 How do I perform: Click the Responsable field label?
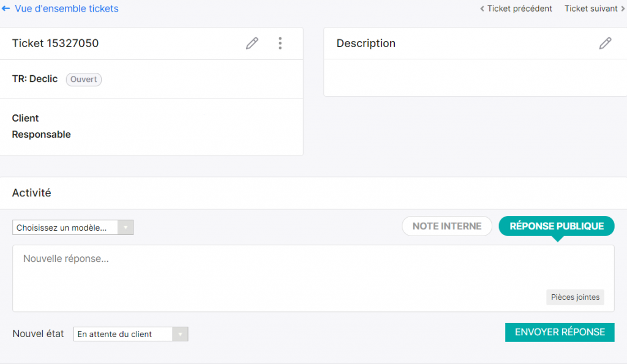pos(42,135)
